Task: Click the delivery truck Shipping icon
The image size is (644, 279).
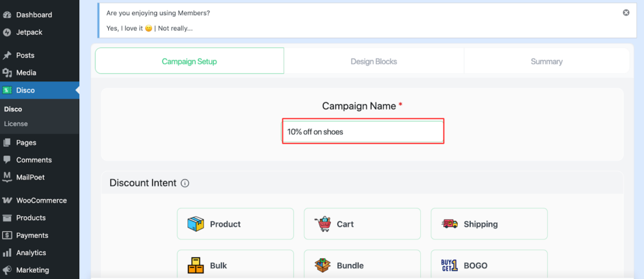Action: pos(450,224)
